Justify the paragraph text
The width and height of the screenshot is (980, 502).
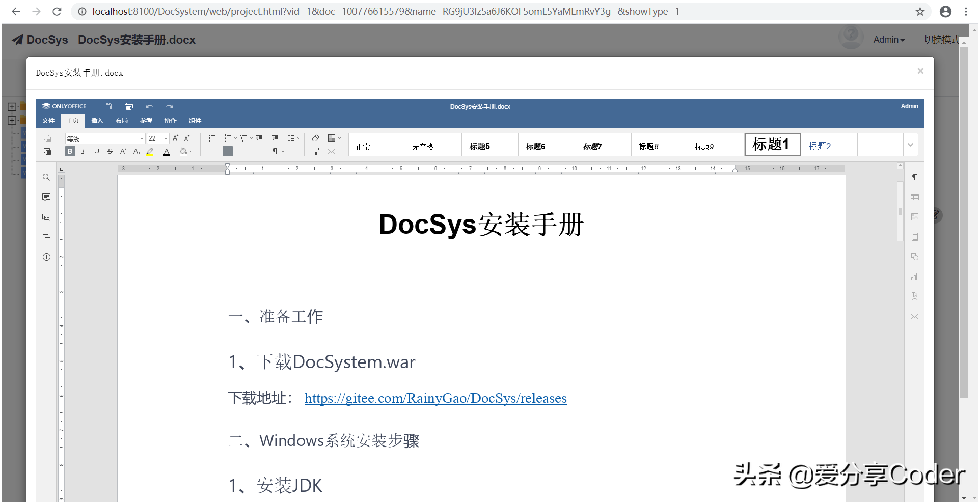[x=259, y=151]
